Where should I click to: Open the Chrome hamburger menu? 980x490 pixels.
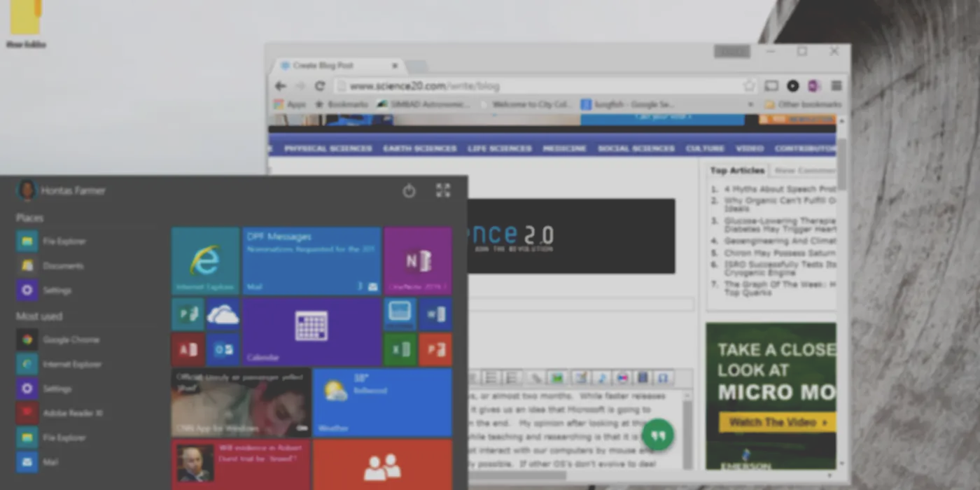pos(836,86)
